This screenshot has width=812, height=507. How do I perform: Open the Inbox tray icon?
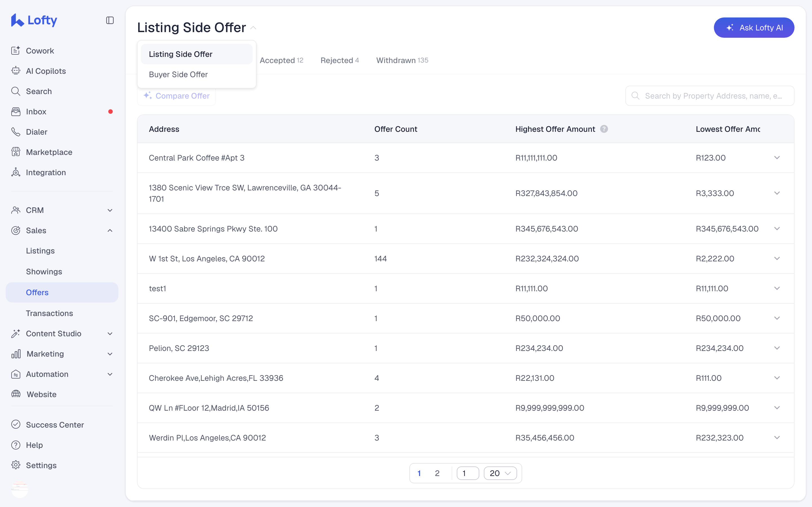(x=16, y=111)
